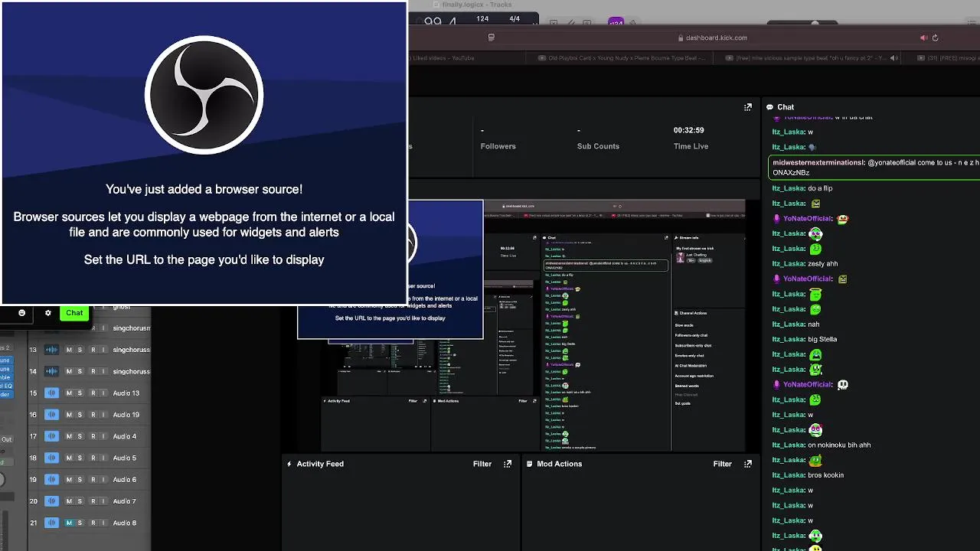Click 'on nokinoku bih ahh' chat message

tap(839, 445)
